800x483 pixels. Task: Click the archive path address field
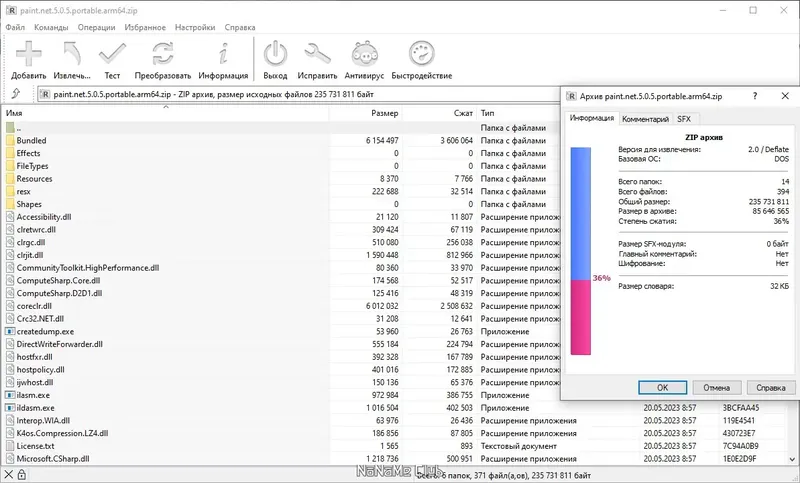pos(298,94)
